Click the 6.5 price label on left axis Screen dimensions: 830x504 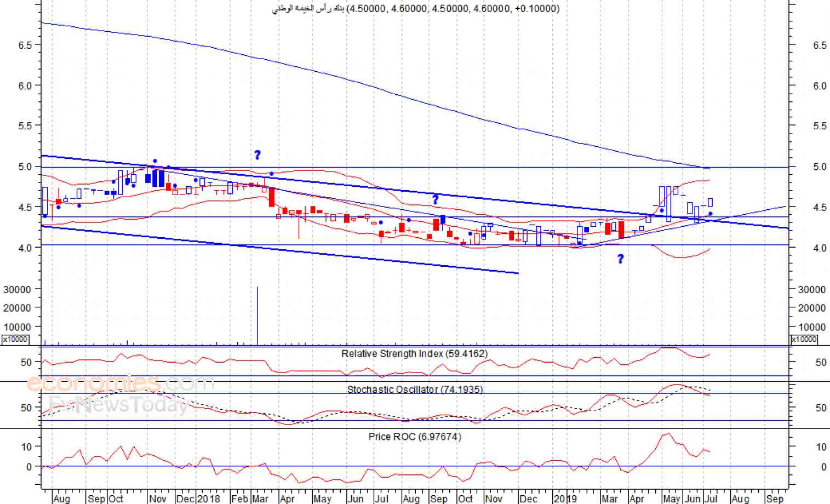25,45
